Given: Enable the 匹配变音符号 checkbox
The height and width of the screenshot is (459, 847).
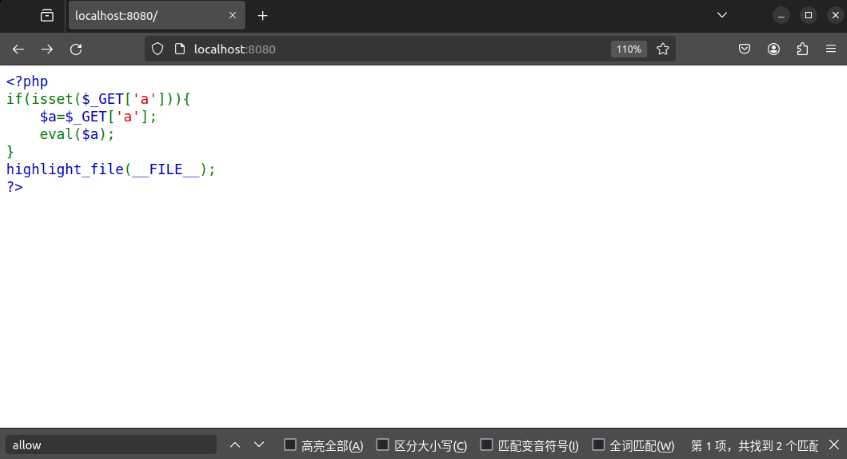Looking at the screenshot, I should 487,445.
